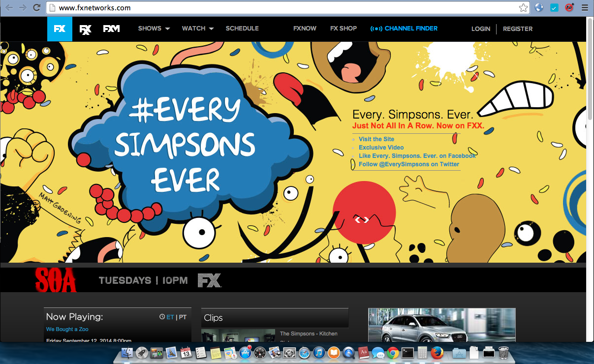Screen dimensions: 594x364
Task: Click the SOA Tuesdays 10PM banner
Action: pyautogui.click(x=293, y=280)
